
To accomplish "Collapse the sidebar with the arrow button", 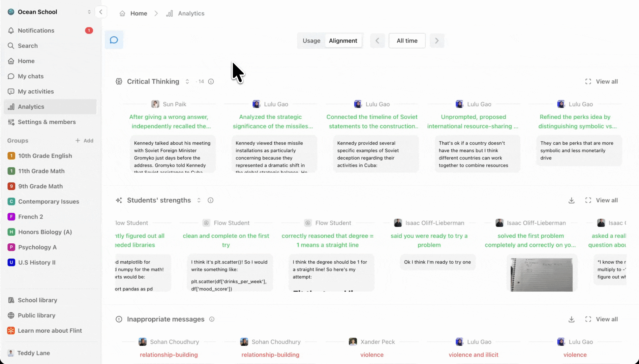I will coord(101,12).
